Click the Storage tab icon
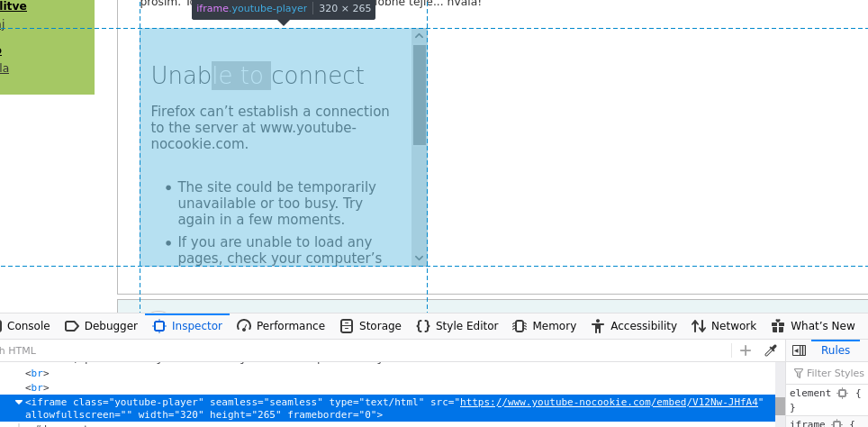This screenshot has height=427, width=868. (x=347, y=326)
